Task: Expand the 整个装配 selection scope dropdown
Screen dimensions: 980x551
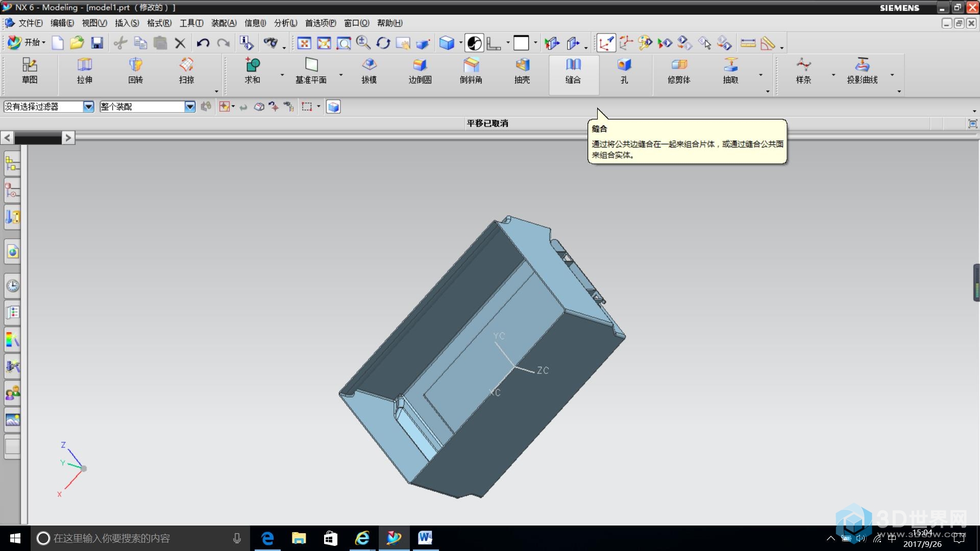Action: click(190, 107)
